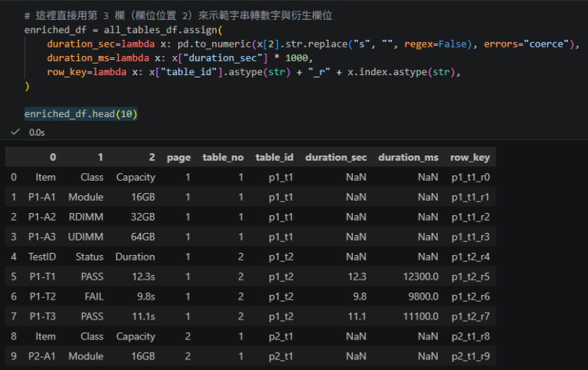Image resolution: width=588 pixels, height=370 pixels.
Task: Click the P1-T2 cell
Action: [43, 296]
